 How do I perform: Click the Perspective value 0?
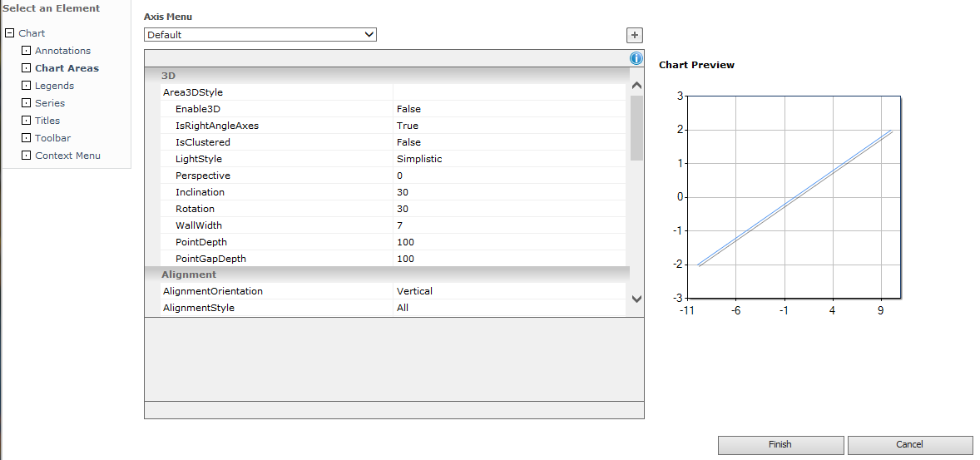pos(400,176)
